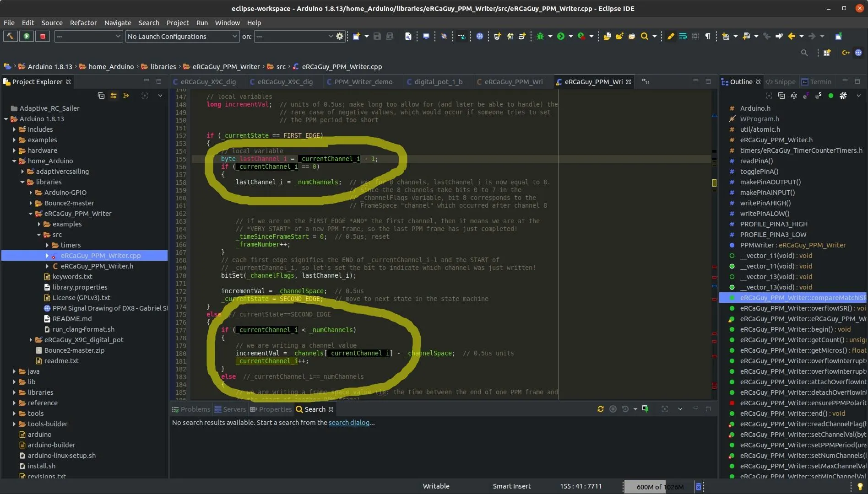Click the heap status memory bar
The height and width of the screenshot is (494, 868).
click(x=659, y=487)
